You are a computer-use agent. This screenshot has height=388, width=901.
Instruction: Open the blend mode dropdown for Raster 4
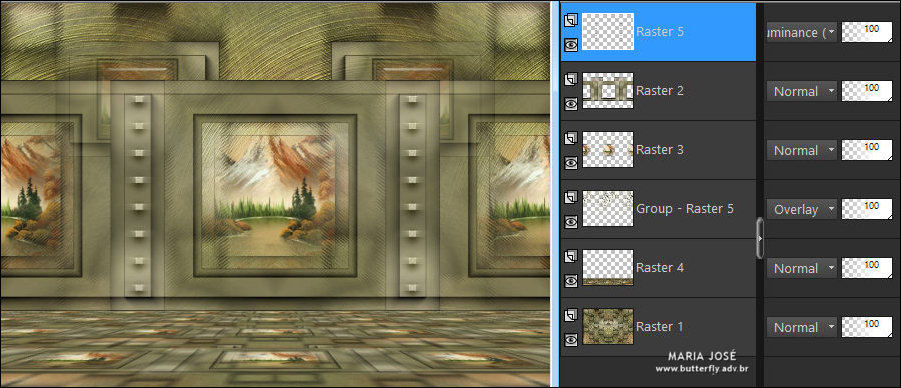[x=802, y=268]
